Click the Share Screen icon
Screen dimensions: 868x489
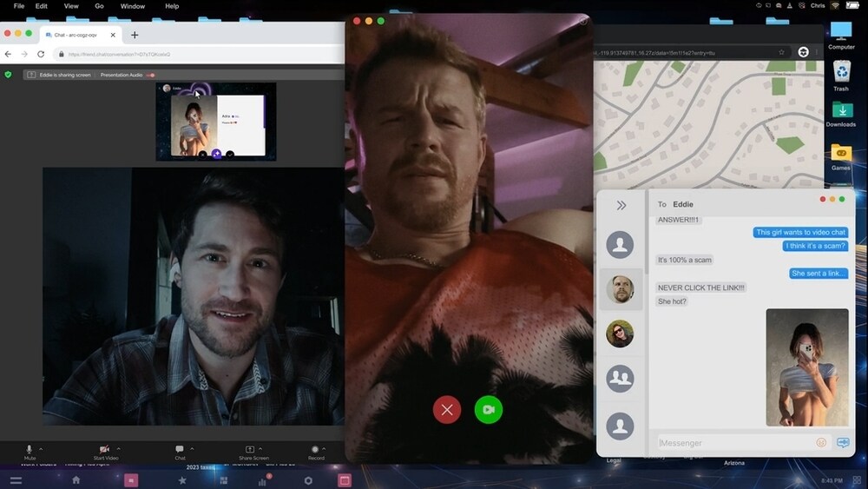pos(250,449)
